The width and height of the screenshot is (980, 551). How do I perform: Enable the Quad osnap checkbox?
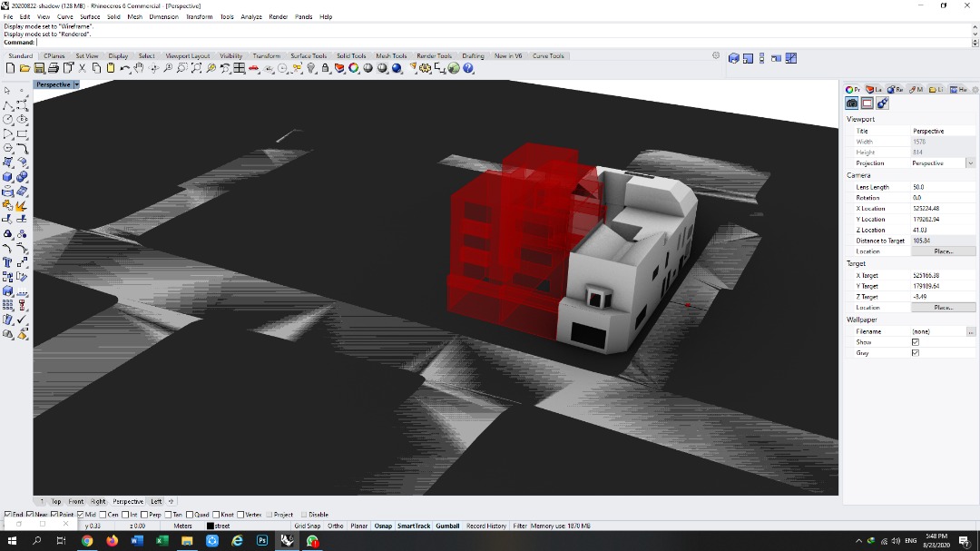190,515
